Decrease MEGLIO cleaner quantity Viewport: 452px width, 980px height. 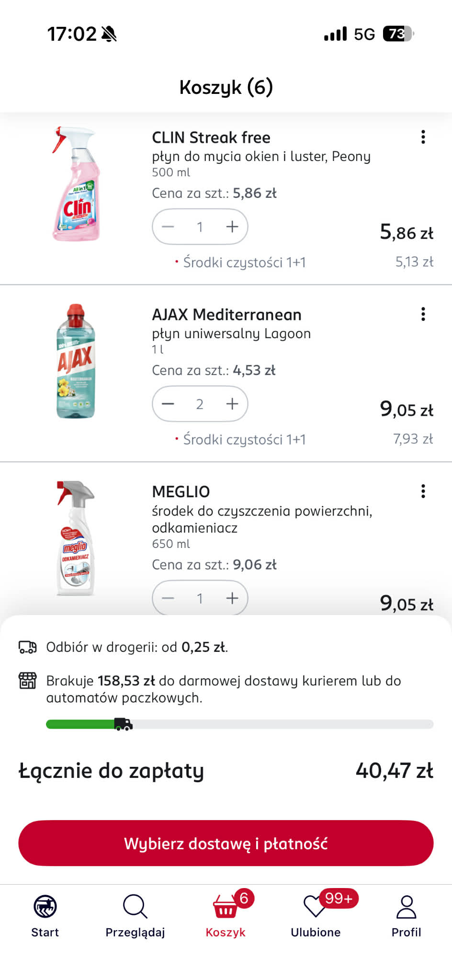point(168,598)
